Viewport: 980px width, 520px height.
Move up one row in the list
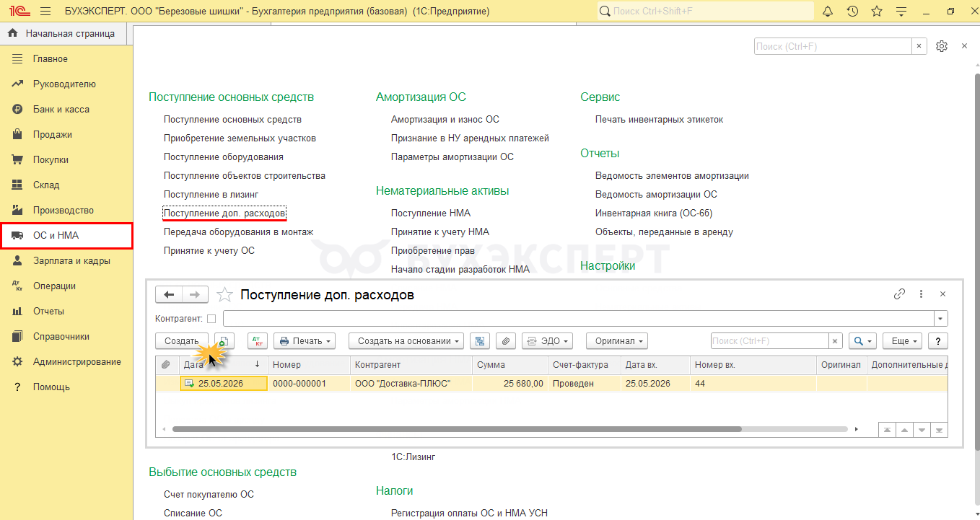904,429
